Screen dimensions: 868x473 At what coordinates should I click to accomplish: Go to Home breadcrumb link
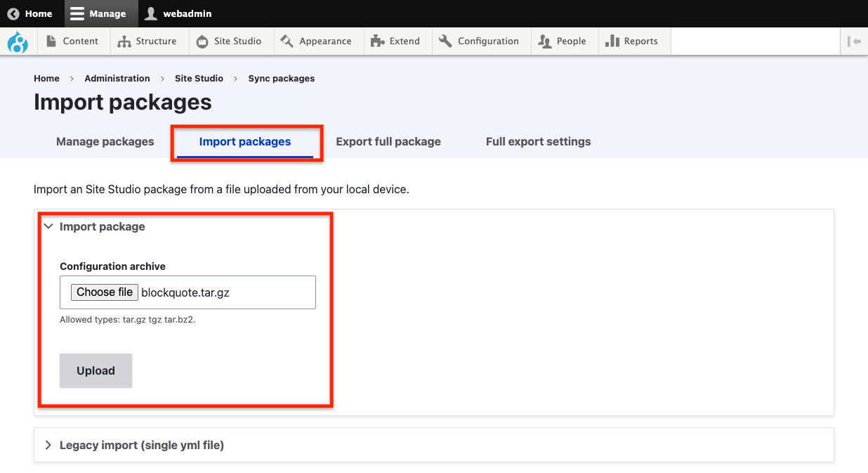pos(46,79)
